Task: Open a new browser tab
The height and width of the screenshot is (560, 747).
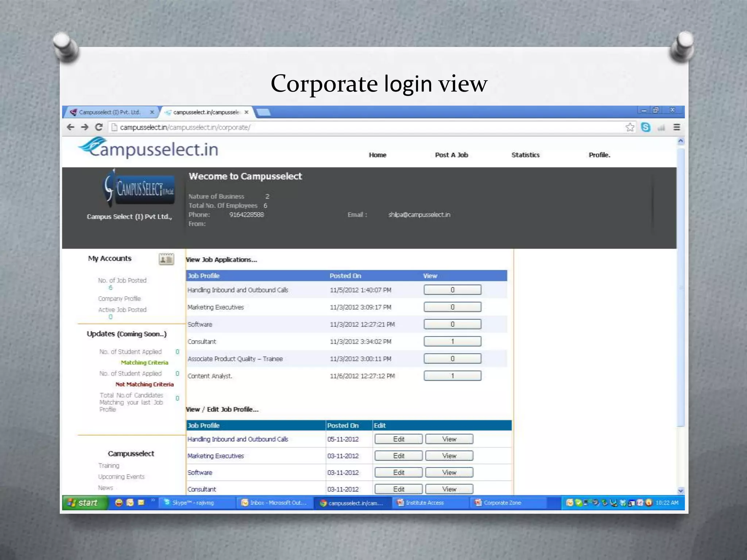Action: [x=263, y=112]
